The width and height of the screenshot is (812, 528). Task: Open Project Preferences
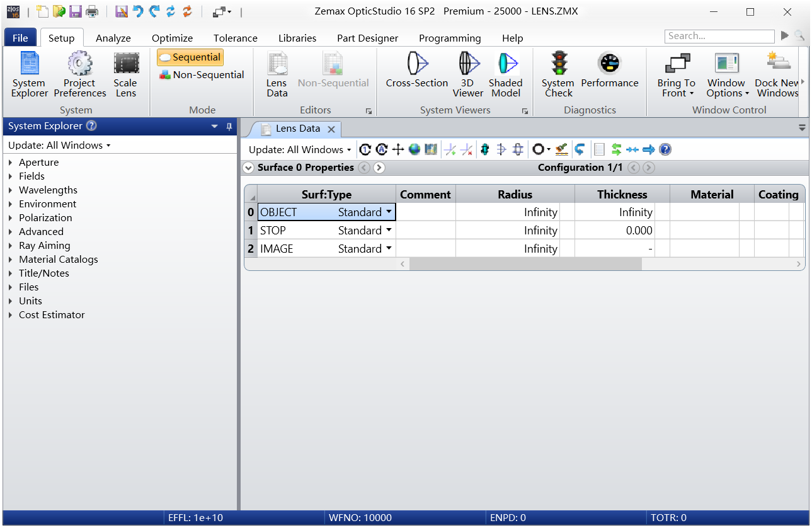click(80, 75)
